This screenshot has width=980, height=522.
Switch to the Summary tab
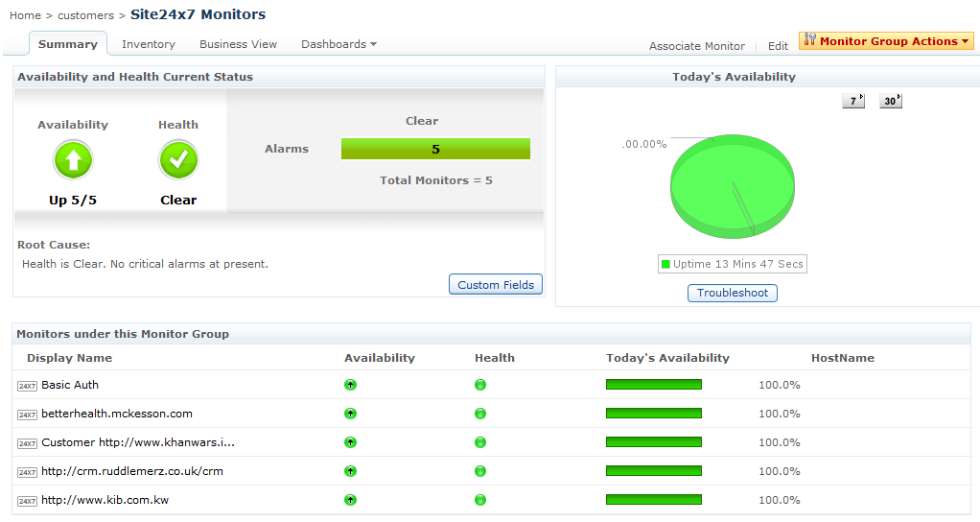[67, 44]
